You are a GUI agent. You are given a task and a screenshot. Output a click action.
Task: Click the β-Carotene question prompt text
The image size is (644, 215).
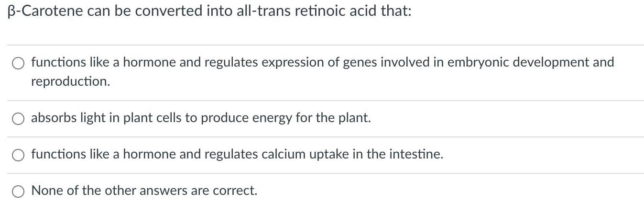[209, 11]
